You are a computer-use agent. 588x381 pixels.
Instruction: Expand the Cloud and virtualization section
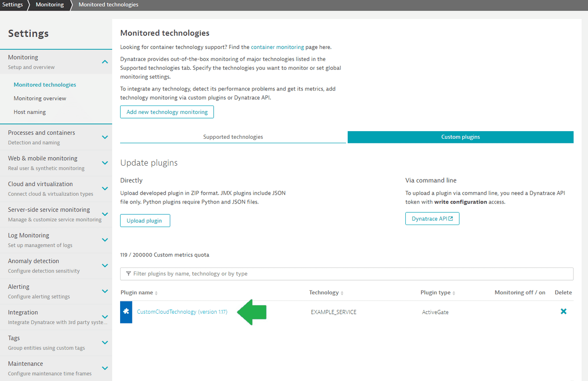tap(105, 189)
